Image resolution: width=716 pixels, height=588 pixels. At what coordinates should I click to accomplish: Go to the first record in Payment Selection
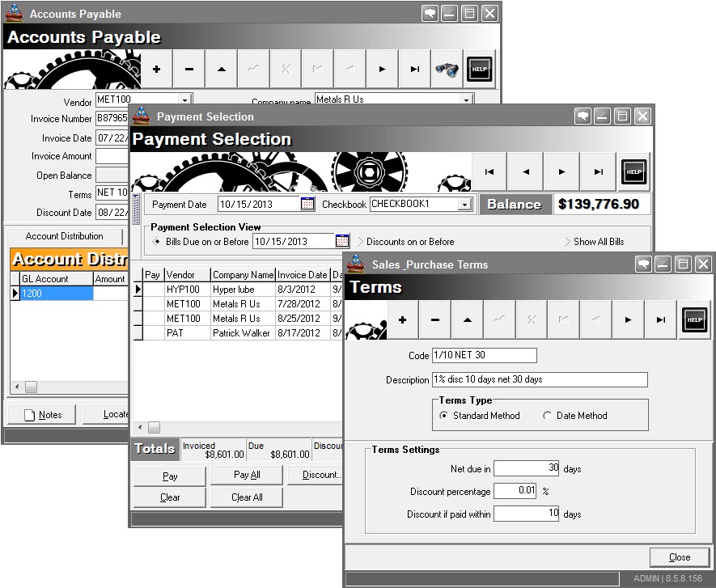point(488,171)
